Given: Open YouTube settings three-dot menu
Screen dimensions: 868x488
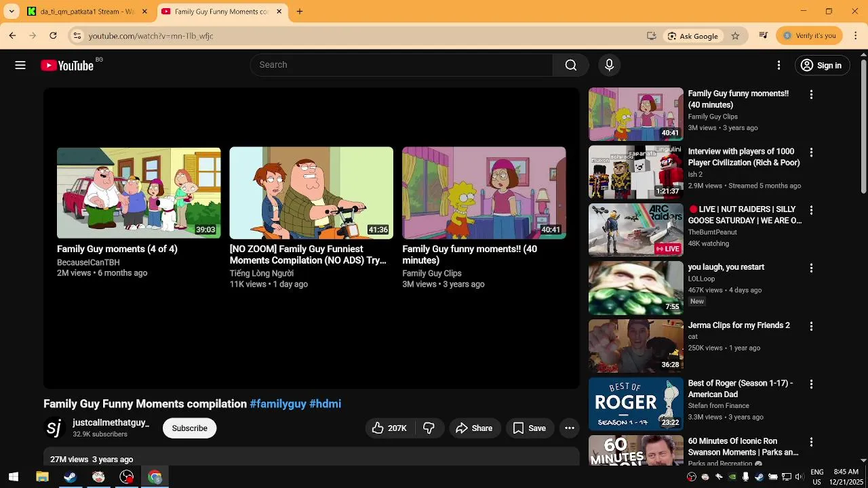Looking at the screenshot, I should point(778,65).
